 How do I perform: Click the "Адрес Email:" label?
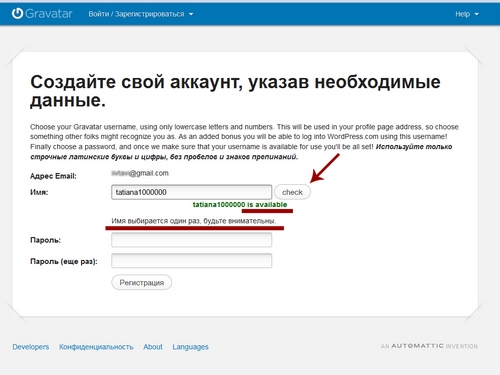(x=53, y=176)
